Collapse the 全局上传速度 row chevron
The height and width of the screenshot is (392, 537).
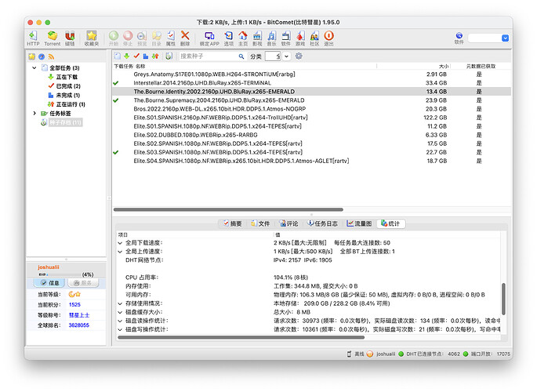pos(120,252)
